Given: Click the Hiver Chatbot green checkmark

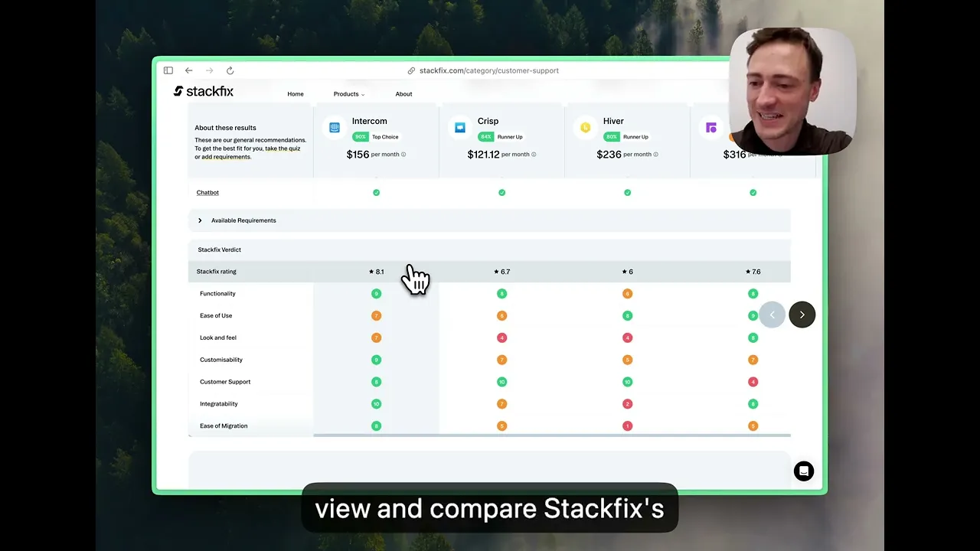Looking at the screenshot, I should 627,193.
